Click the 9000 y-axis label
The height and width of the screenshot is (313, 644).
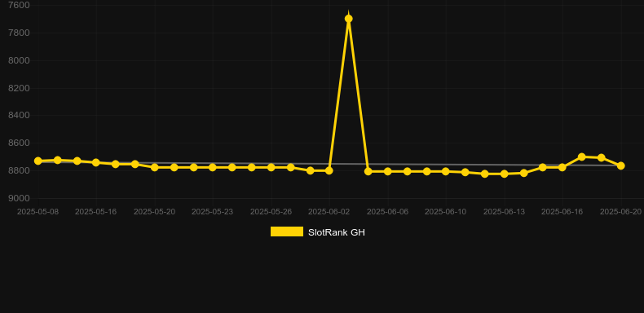point(19,198)
